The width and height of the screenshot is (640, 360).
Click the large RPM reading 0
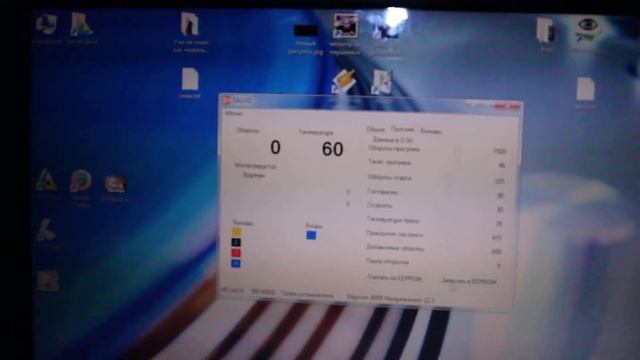pyautogui.click(x=276, y=147)
